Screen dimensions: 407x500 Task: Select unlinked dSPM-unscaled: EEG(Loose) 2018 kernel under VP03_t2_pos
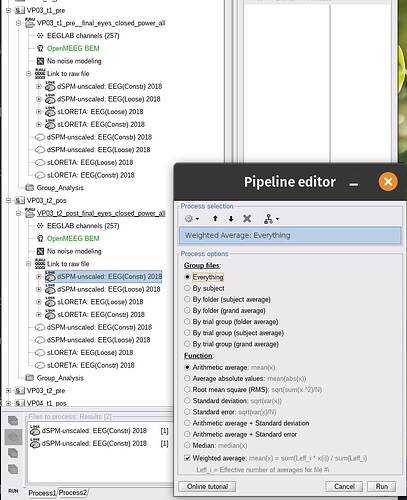[x=99, y=340]
